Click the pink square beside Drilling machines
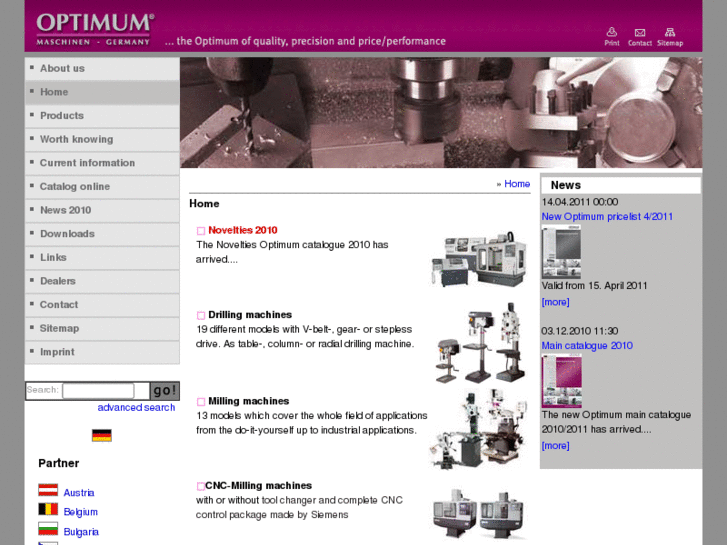Viewport: 727px width, 545px height. (x=201, y=315)
